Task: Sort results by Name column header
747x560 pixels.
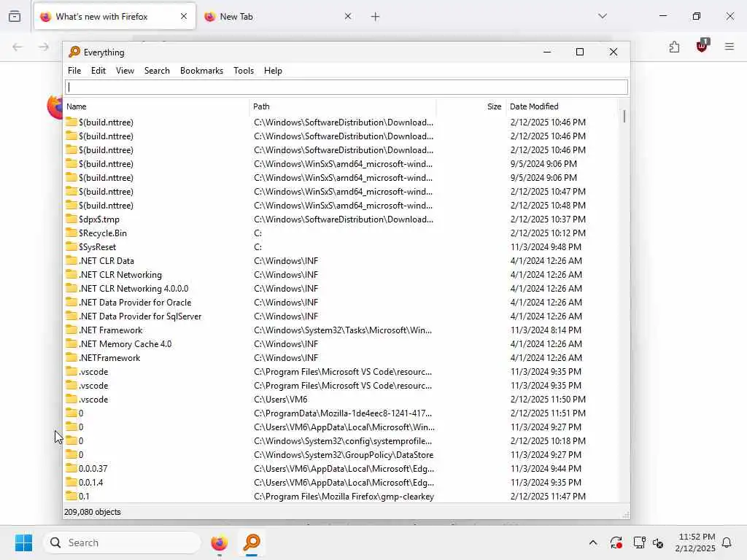Action: [x=156, y=106]
